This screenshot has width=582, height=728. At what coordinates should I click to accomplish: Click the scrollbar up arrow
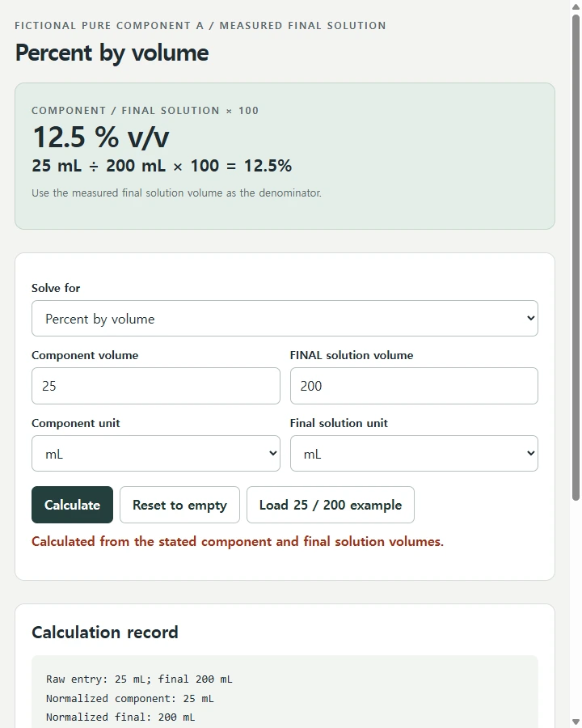(576, 6)
